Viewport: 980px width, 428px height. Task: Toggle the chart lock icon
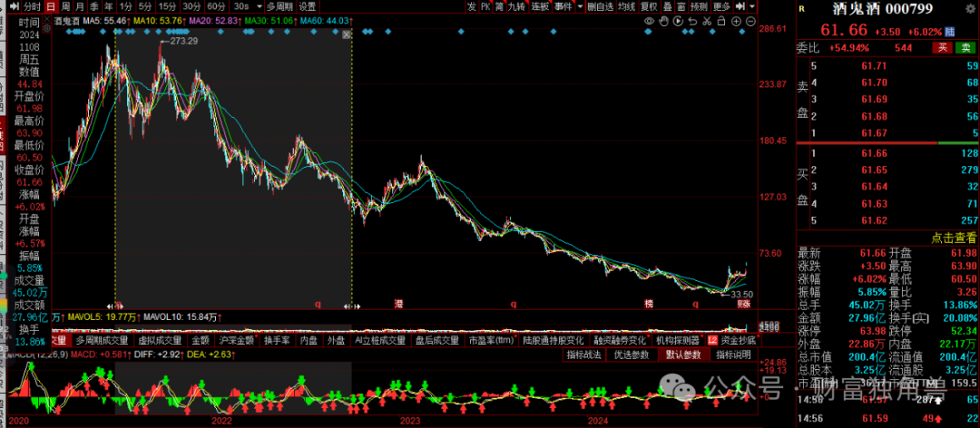coord(721,21)
